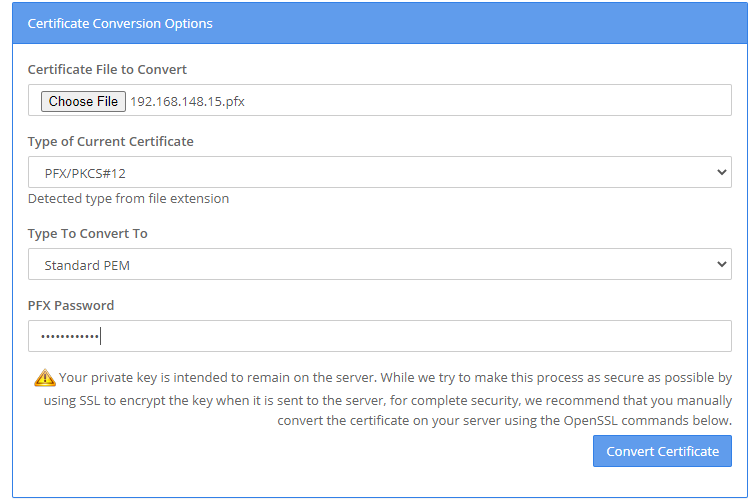Click the chevron arrow on Standard PEM select
The height and width of the screenshot is (503, 753).
(723, 265)
